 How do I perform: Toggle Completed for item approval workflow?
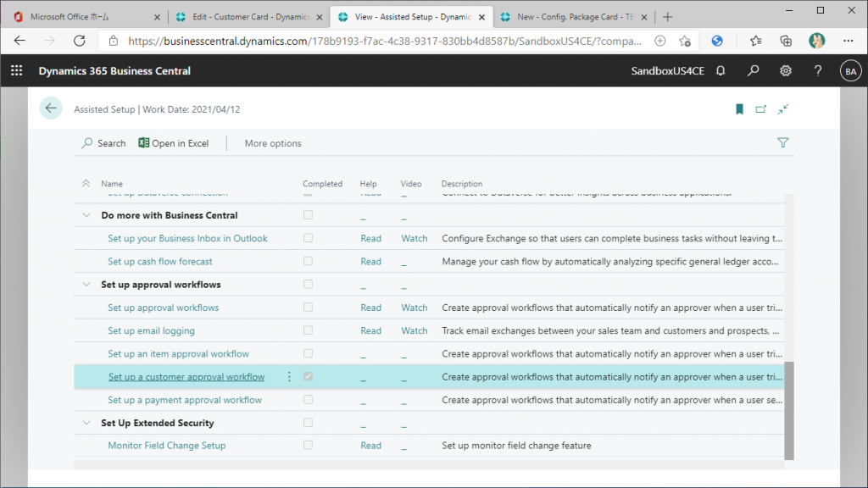tap(308, 353)
